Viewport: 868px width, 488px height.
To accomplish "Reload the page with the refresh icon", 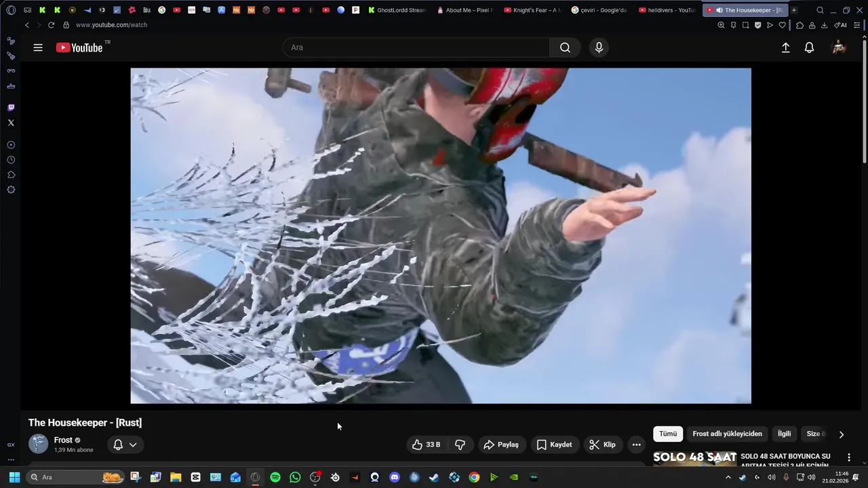I will 51,25.
